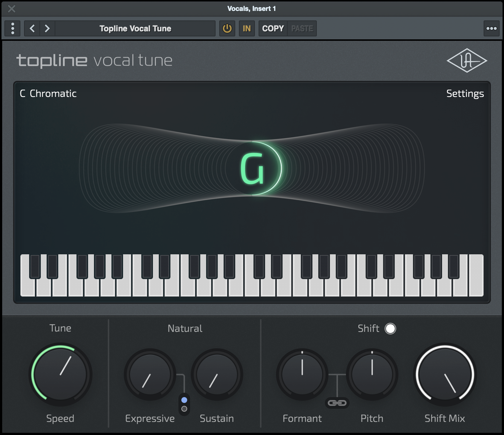Toggle the Formant-Pitch chain link icon
Screen dimensions: 504x435
pos(337,403)
